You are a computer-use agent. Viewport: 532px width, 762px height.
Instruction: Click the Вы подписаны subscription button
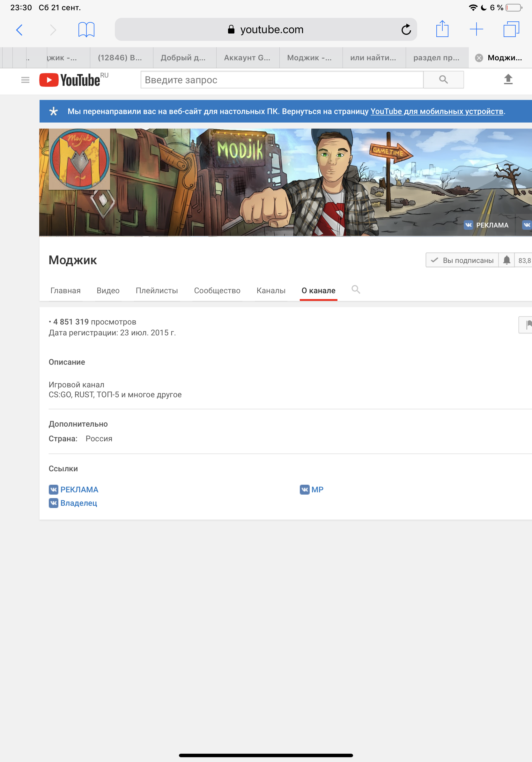tap(462, 260)
